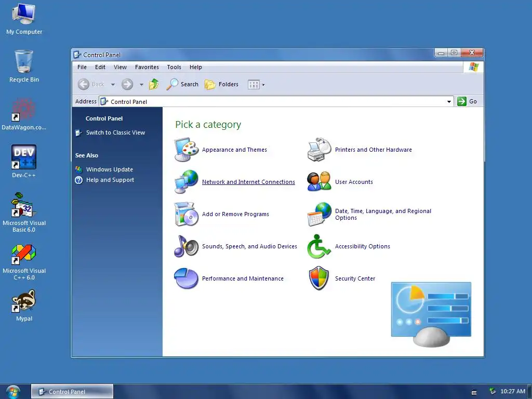
Task: Click the Network and Internet Connections link
Action: pos(248,182)
